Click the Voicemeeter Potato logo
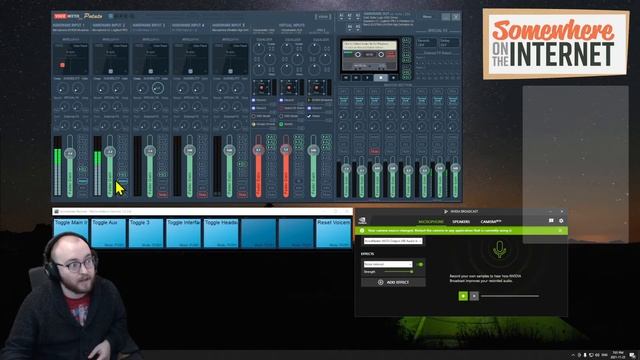 78,16
